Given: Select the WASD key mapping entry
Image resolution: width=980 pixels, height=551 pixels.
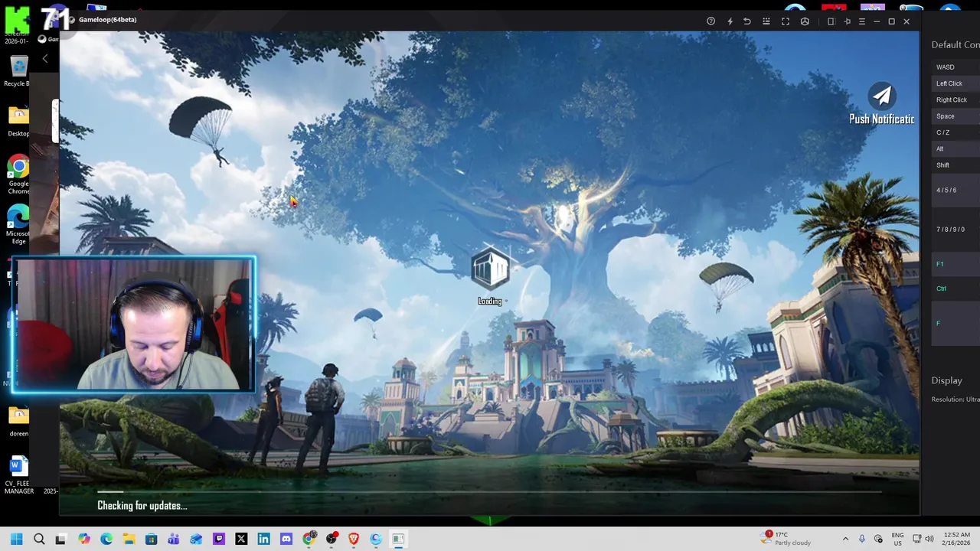Looking at the screenshot, I should [955, 67].
